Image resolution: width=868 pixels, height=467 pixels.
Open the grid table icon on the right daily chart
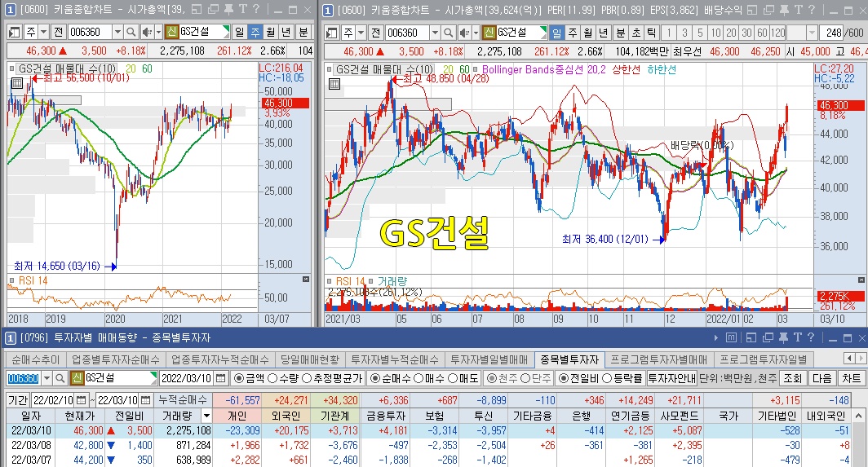[334, 84]
